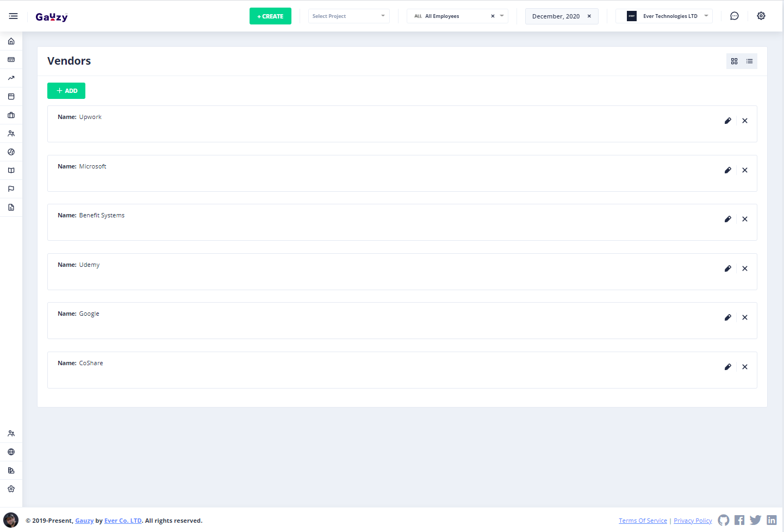784x532 pixels.
Task: Open the briefcase icon in sidebar
Action: pyautogui.click(x=11, y=115)
